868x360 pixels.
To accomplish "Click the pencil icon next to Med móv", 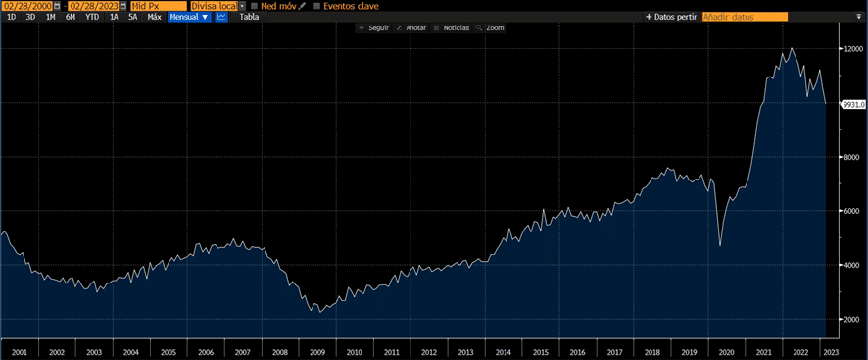I will coord(303,6).
